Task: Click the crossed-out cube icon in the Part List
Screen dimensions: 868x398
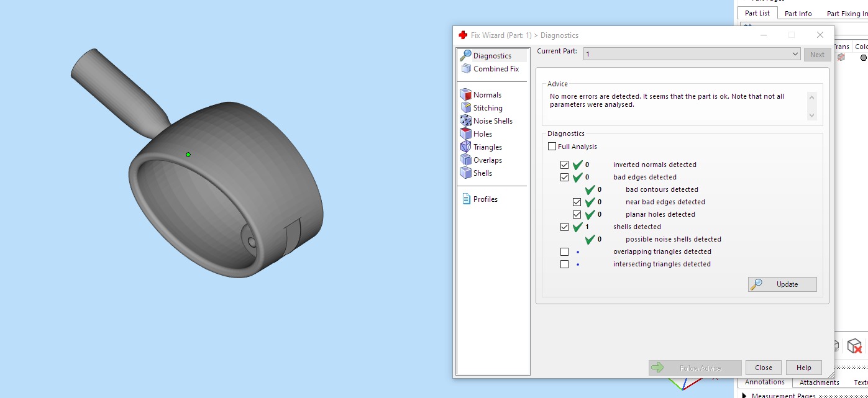Action: point(841,57)
